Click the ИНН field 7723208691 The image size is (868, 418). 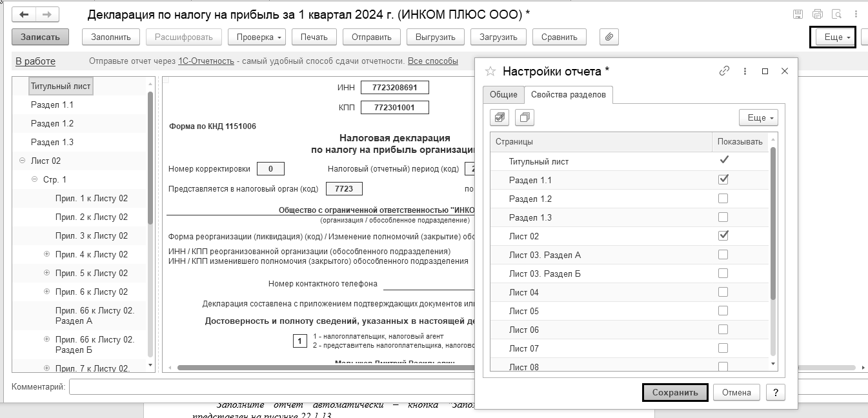tap(394, 88)
